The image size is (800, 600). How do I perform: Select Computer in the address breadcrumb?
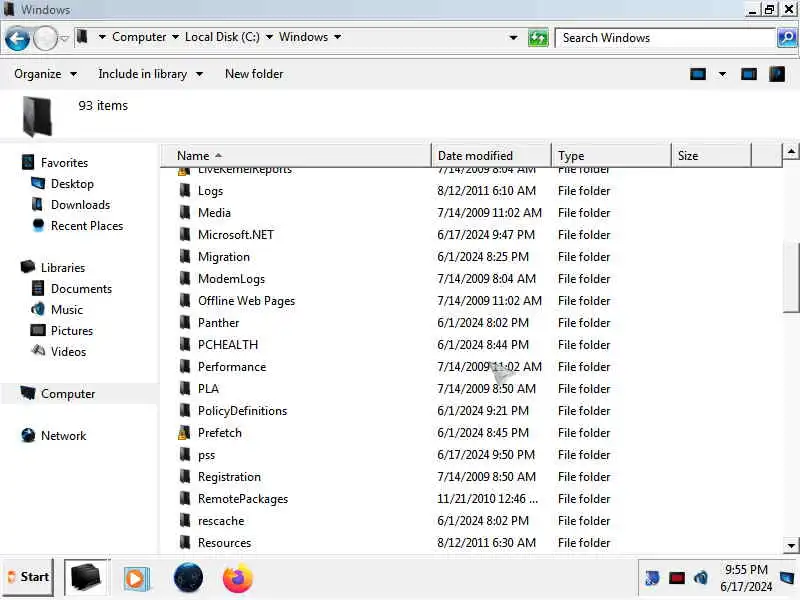pyautogui.click(x=139, y=37)
